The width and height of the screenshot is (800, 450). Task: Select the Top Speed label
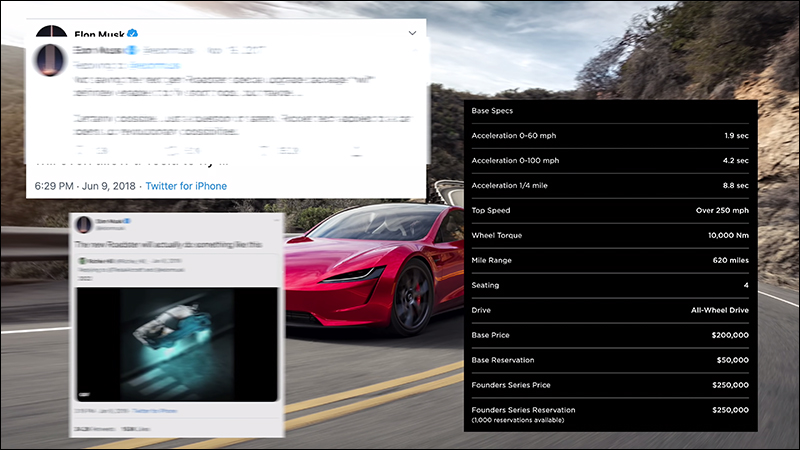(x=491, y=210)
